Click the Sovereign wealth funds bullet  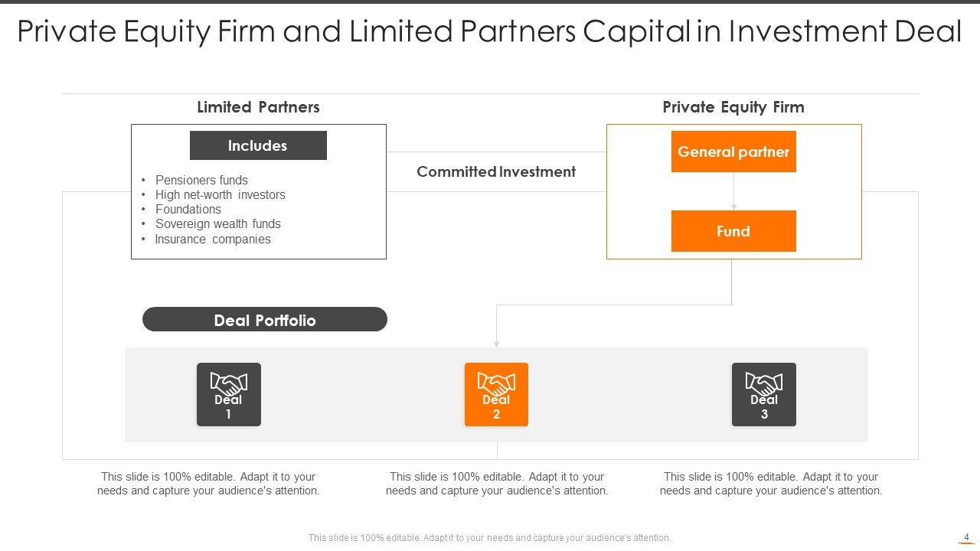(x=217, y=223)
